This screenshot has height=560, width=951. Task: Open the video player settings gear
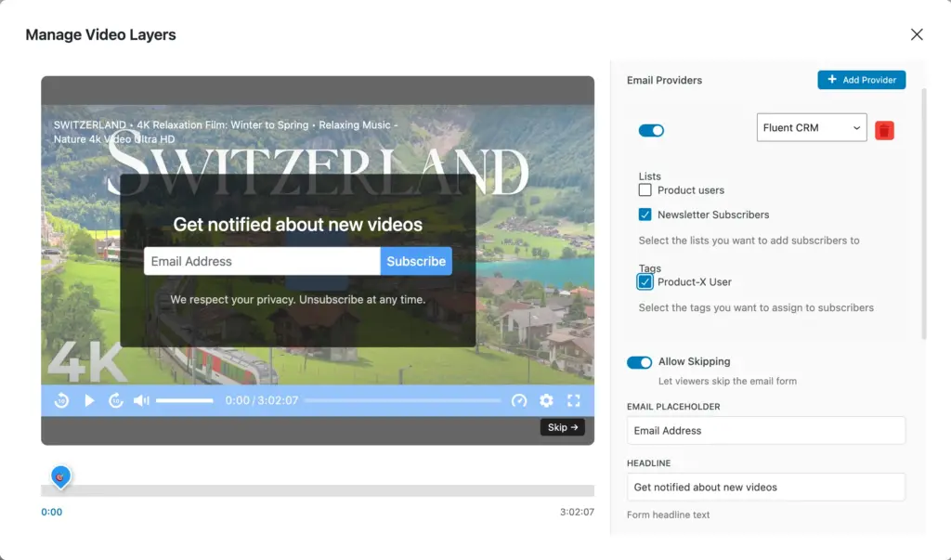[x=546, y=400]
